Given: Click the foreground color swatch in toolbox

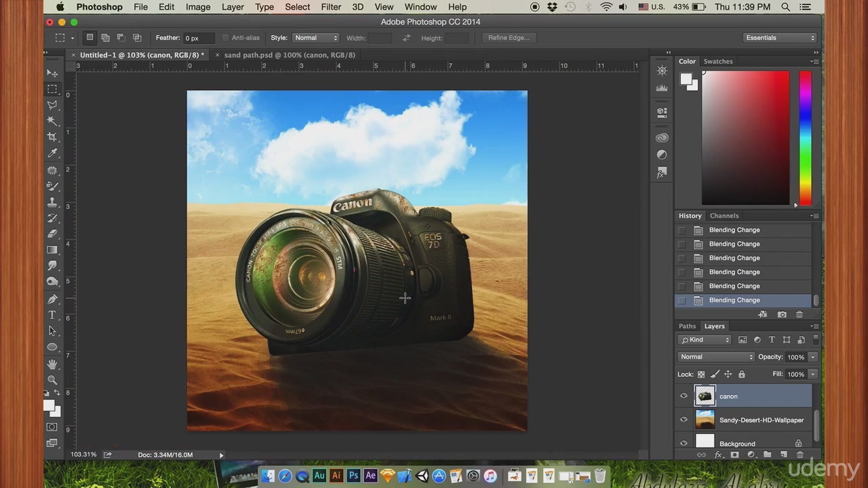Looking at the screenshot, I should [49, 405].
